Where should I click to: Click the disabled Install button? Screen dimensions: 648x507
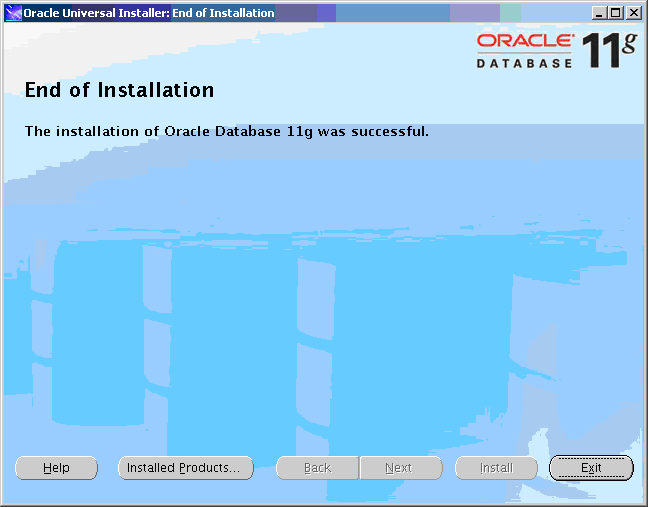[x=496, y=468]
